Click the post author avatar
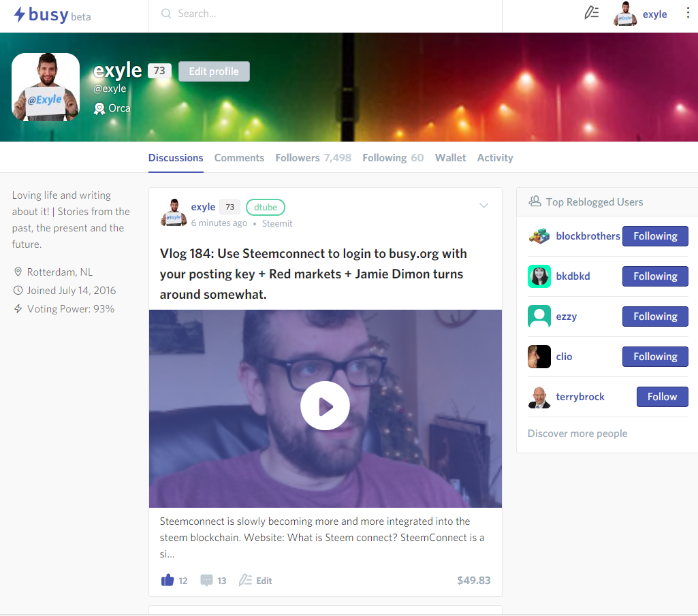 pos(174,213)
